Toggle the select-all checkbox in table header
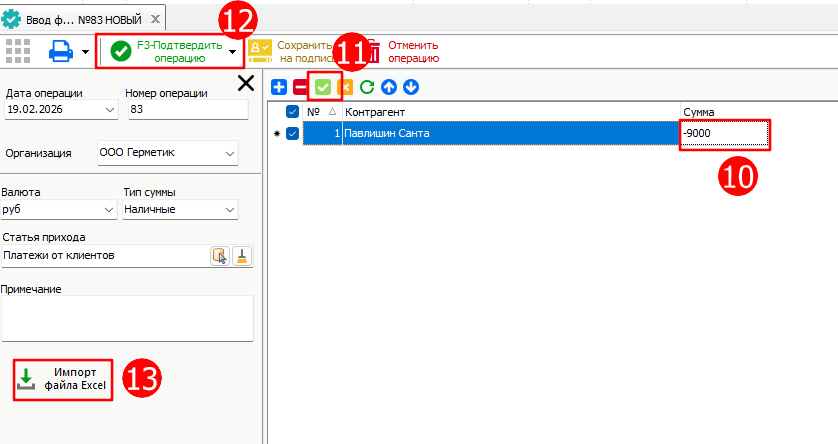 (x=293, y=111)
